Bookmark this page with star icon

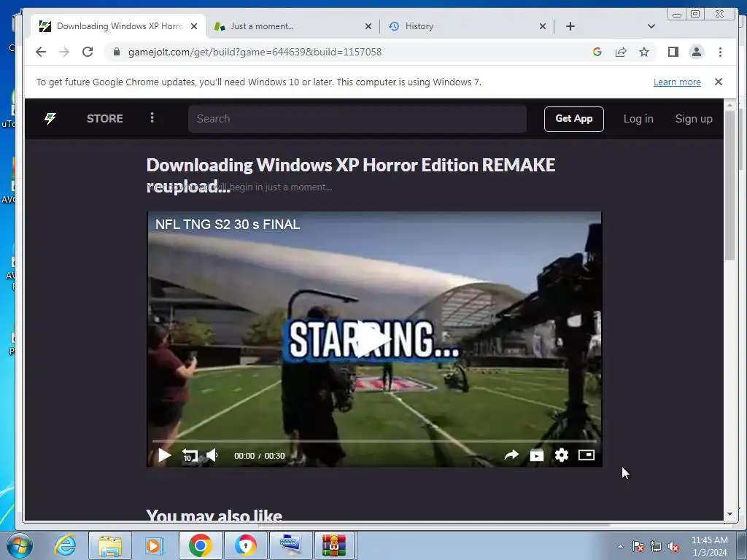pyautogui.click(x=644, y=52)
